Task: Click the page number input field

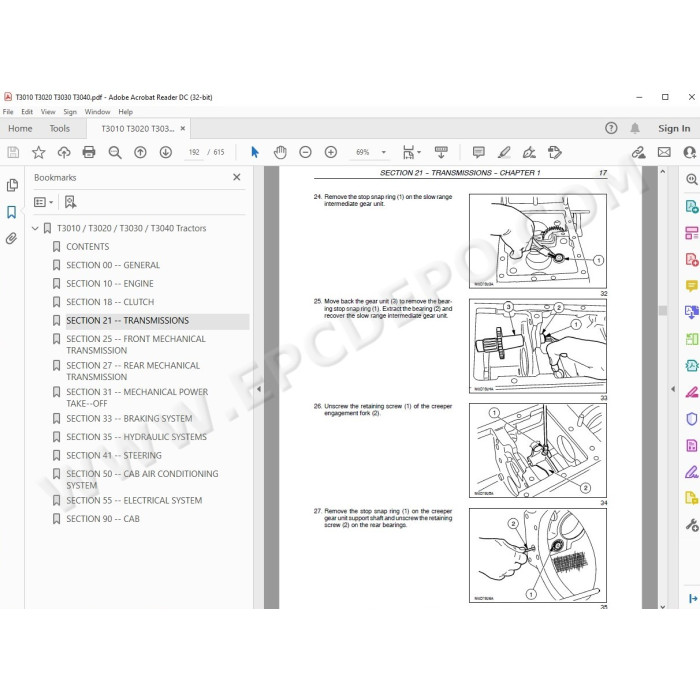Action: click(x=194, y=152)
